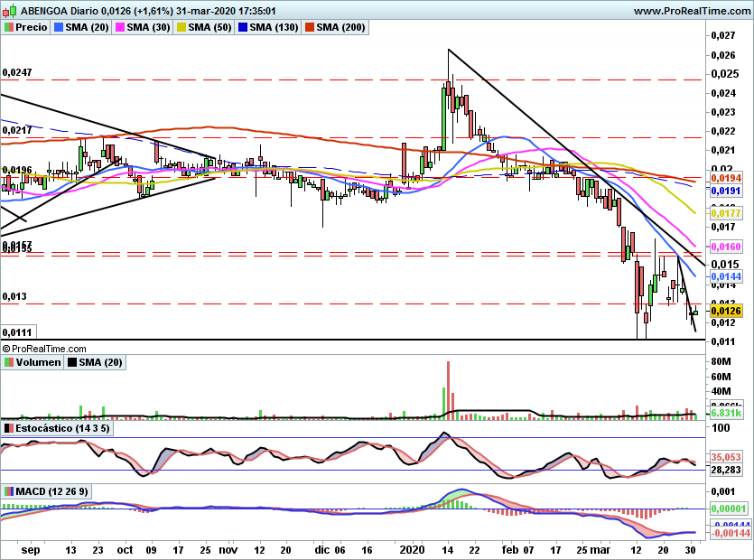The width and height of the screenshot is (754, 560).
Task: Select the 0,0126 current price tag
Action: click(726, 311)
